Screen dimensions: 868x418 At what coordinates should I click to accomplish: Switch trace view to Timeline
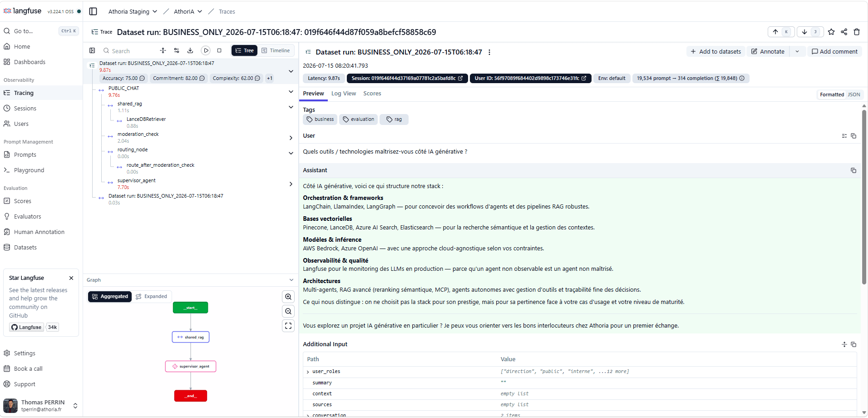pyautogui.click(x=276, y=50)
